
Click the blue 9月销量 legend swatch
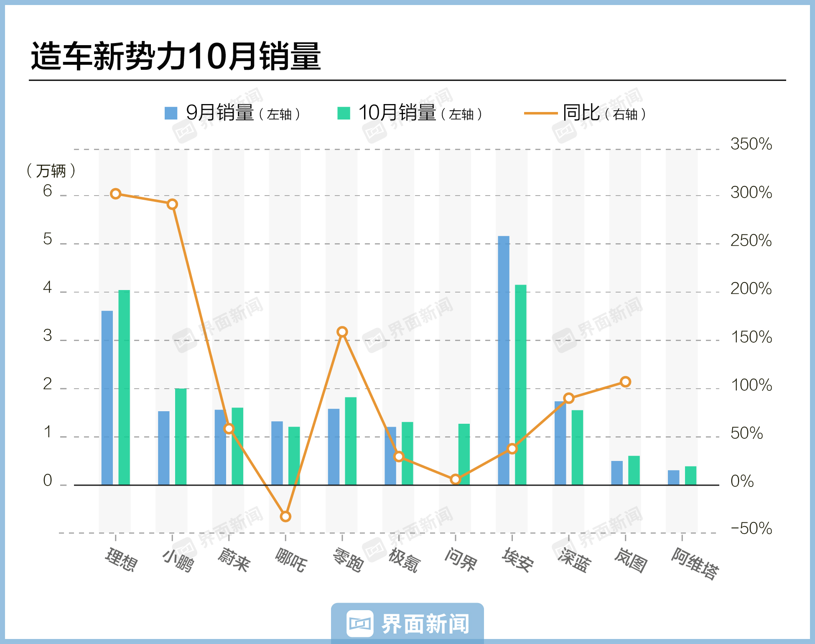point(171,113)
